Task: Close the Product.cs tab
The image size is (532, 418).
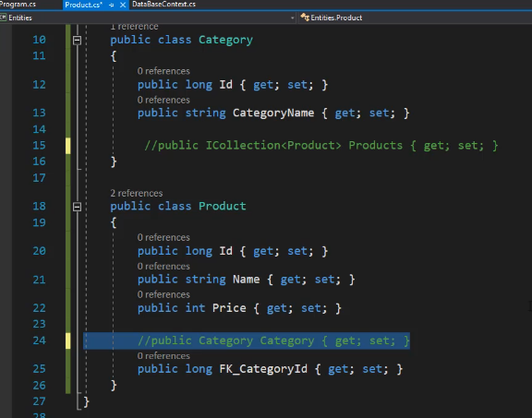Action: click(x=123, y=5)
